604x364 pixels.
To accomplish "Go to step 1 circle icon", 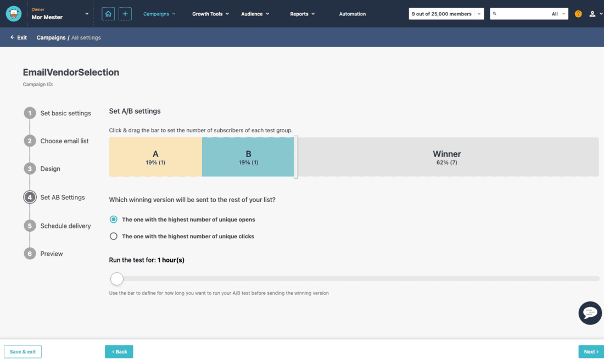I will (x=30, y=113).
